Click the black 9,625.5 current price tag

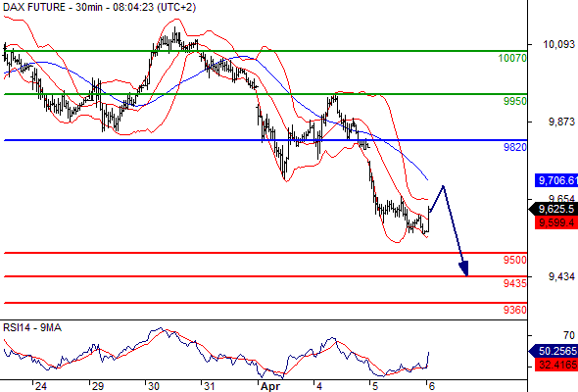coord(554,209)
